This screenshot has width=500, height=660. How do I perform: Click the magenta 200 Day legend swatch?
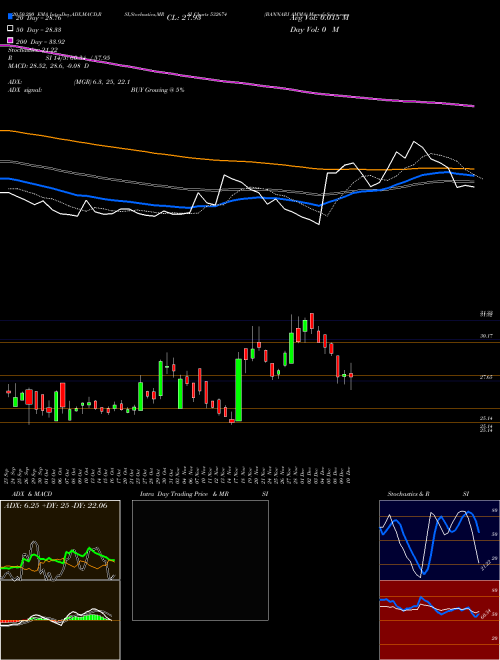pos(10,41)
